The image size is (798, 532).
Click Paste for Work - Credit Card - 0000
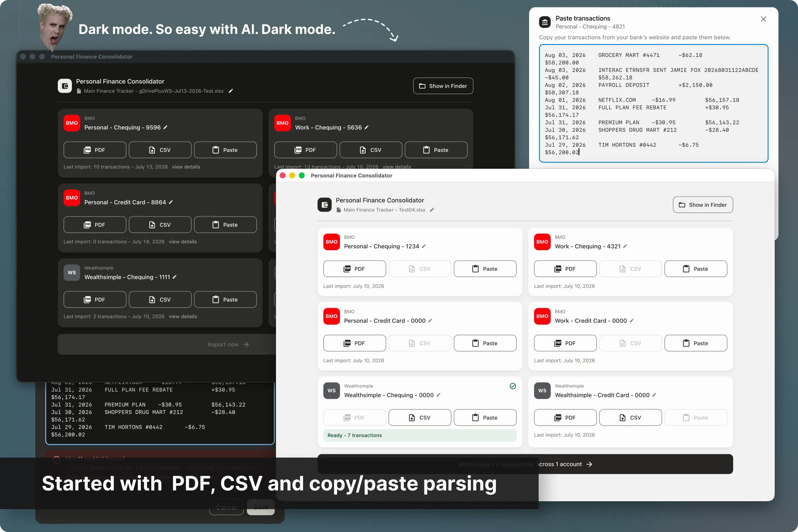(696, 343)
